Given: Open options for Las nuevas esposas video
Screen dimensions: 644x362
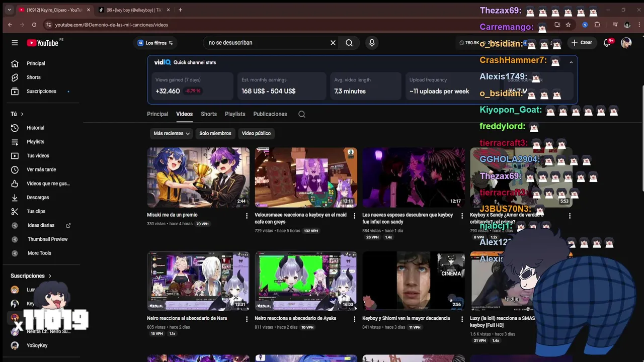Looking at the screenshot, I should (462, 216).
